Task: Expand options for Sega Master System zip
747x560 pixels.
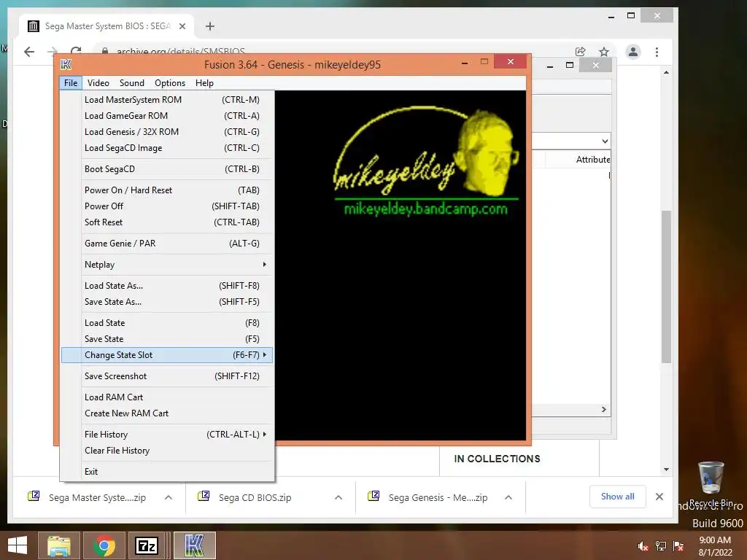Action: [x=169, y=497]
